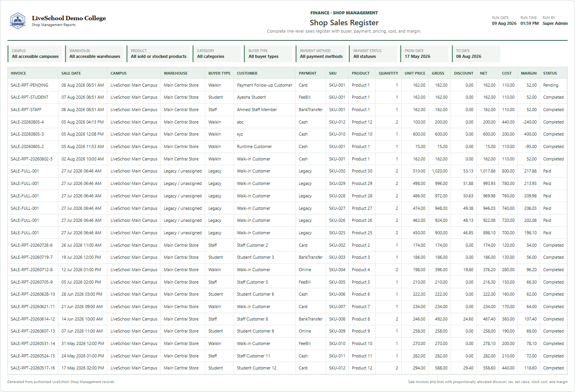
Task: Click the Category filter 'All categories'
Action: (217, 54)
